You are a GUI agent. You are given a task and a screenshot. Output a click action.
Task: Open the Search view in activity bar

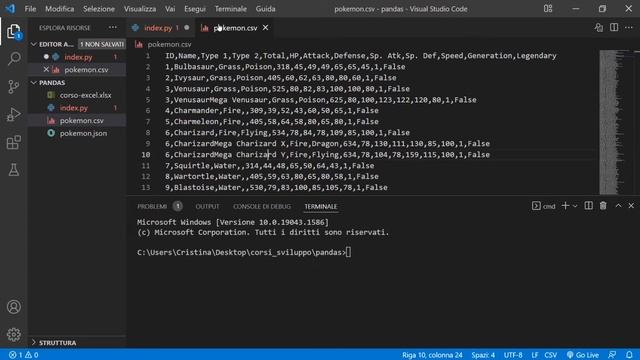point(13,59)
